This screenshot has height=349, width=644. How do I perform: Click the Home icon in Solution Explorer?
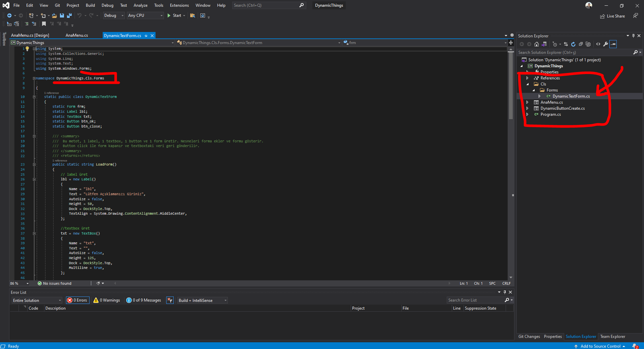click(x=537, y=44)
